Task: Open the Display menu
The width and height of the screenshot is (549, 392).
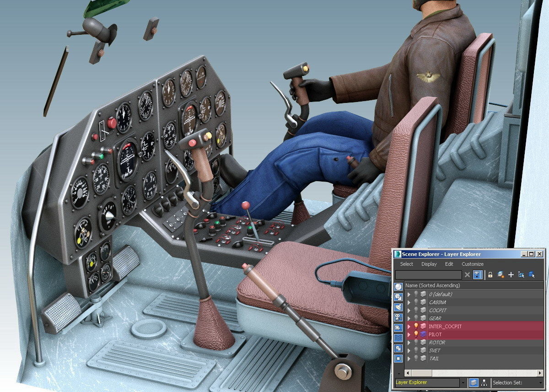Action: [429, 264]
